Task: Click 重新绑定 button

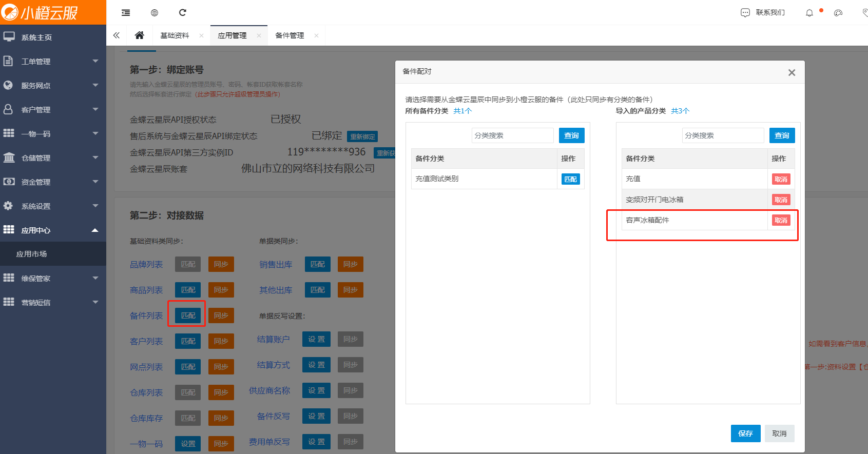Action: (362, 136)
